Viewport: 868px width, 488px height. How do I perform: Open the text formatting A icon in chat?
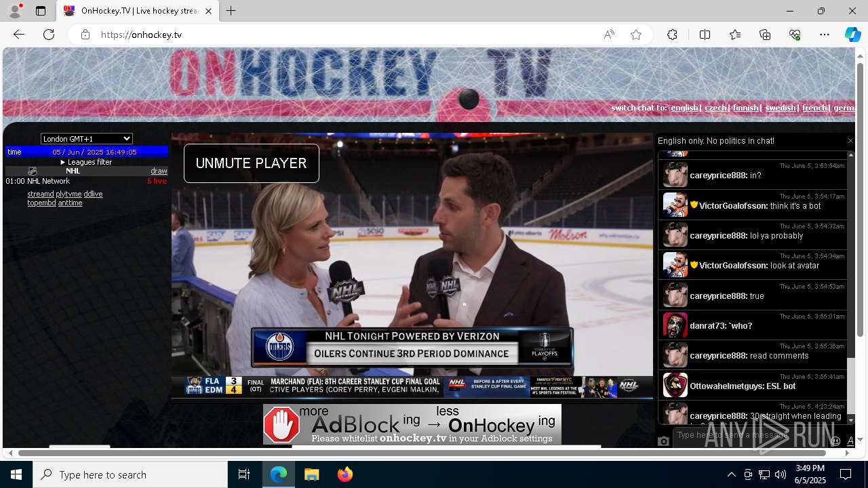click(x=850, y=441)
